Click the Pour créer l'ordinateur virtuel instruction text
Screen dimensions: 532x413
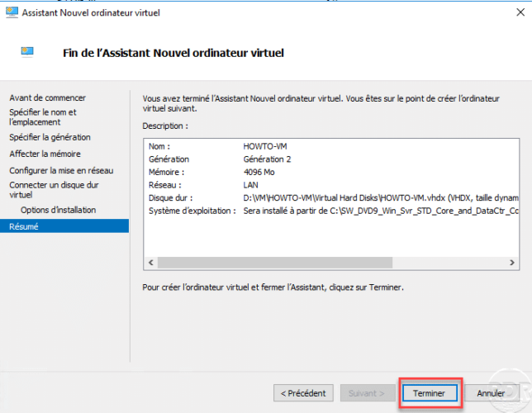click(273, 287)
